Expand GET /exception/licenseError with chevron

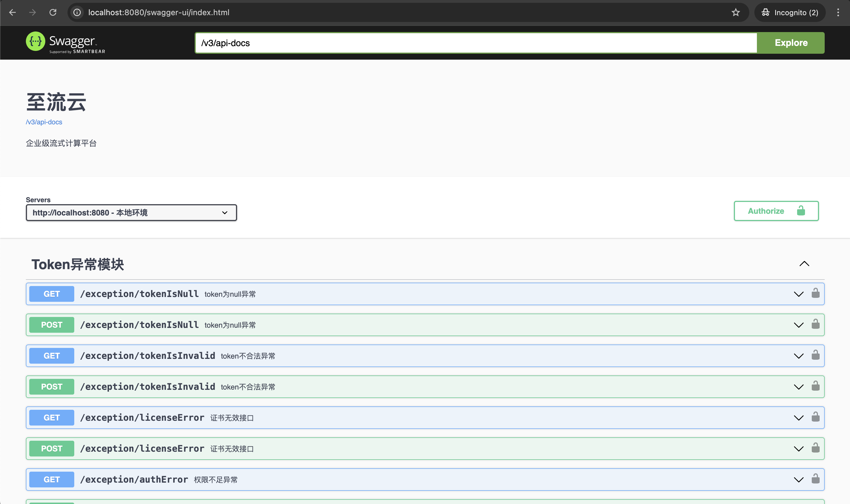(799, 418)
